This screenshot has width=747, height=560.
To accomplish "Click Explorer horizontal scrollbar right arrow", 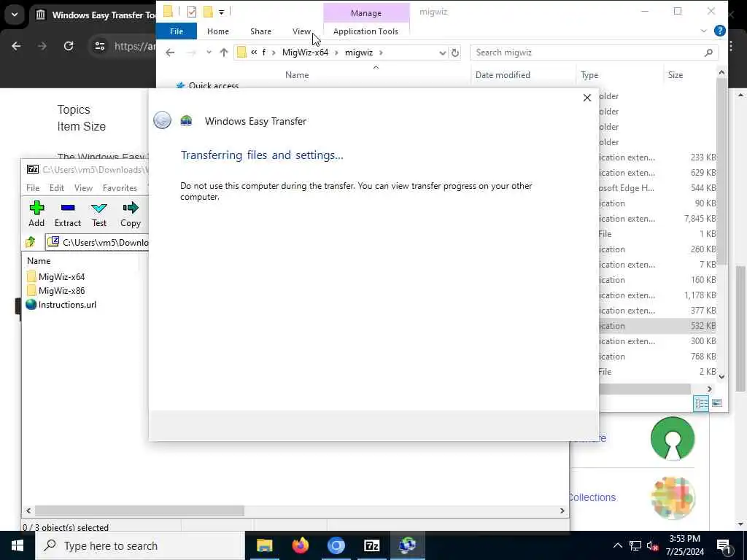I will 709,389.
